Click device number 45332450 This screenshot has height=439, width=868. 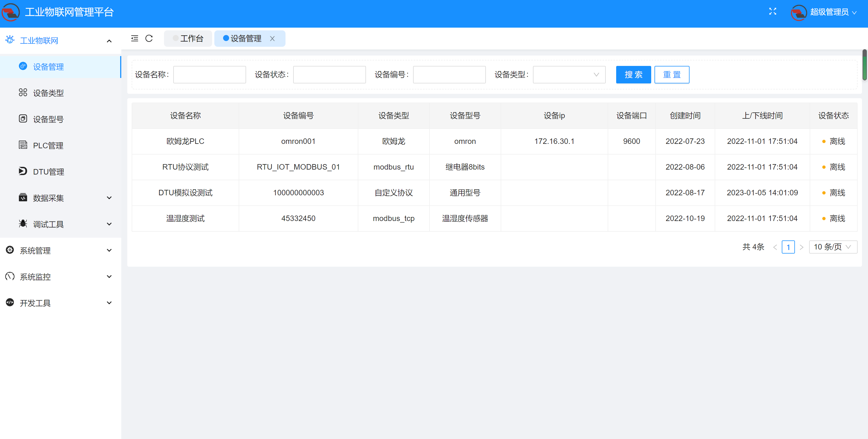point(298,219)
